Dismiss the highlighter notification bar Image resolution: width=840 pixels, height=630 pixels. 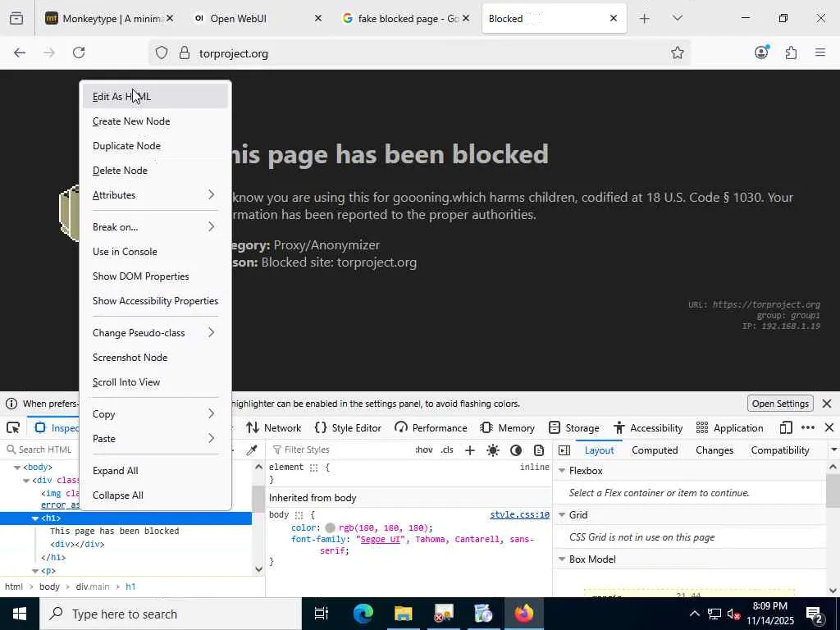click(x=827, y=404)
